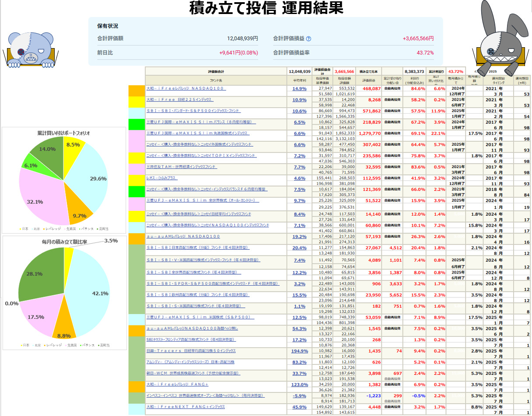This screenshot has height=416, width=532.
Task: Open 三井住友TAM－世界経済インデックスファンド link
Action: pyautogui.click(x=181, y=167)
